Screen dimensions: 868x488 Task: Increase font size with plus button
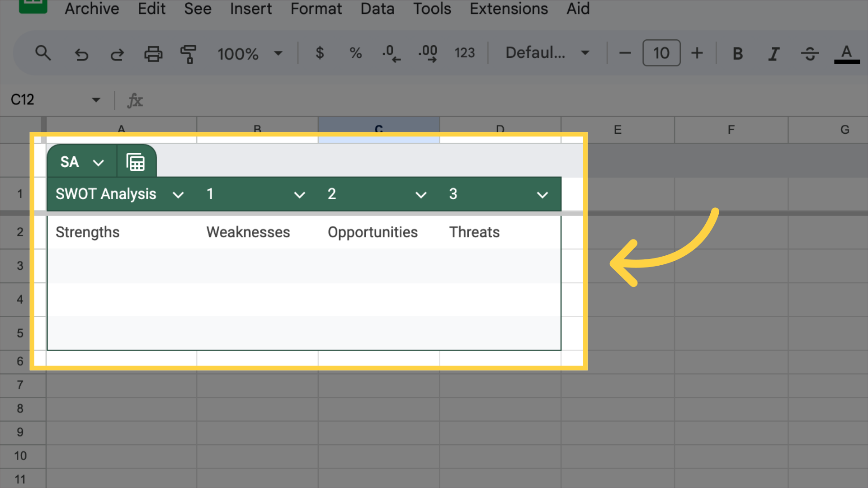click(x=697, y=53)
